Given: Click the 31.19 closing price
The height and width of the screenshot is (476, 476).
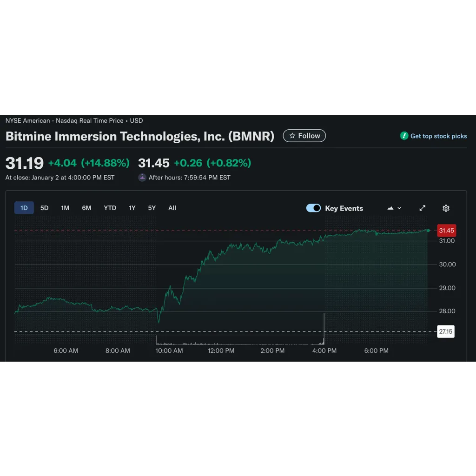Looking at the screenshot, I should (x=25, y=163).
